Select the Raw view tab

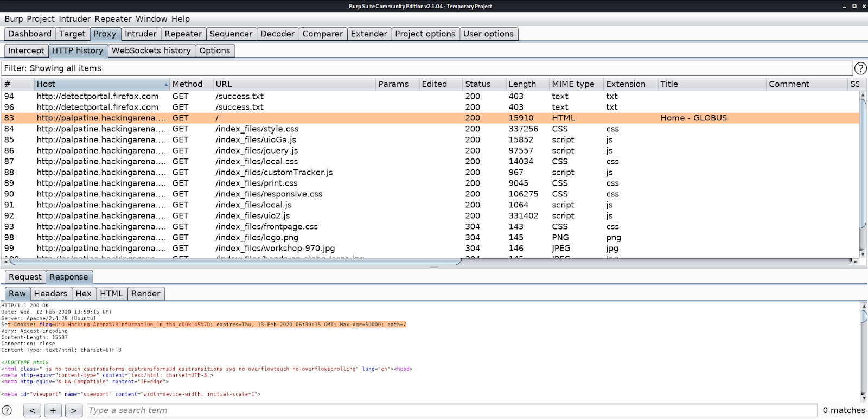tap(17, 294)
